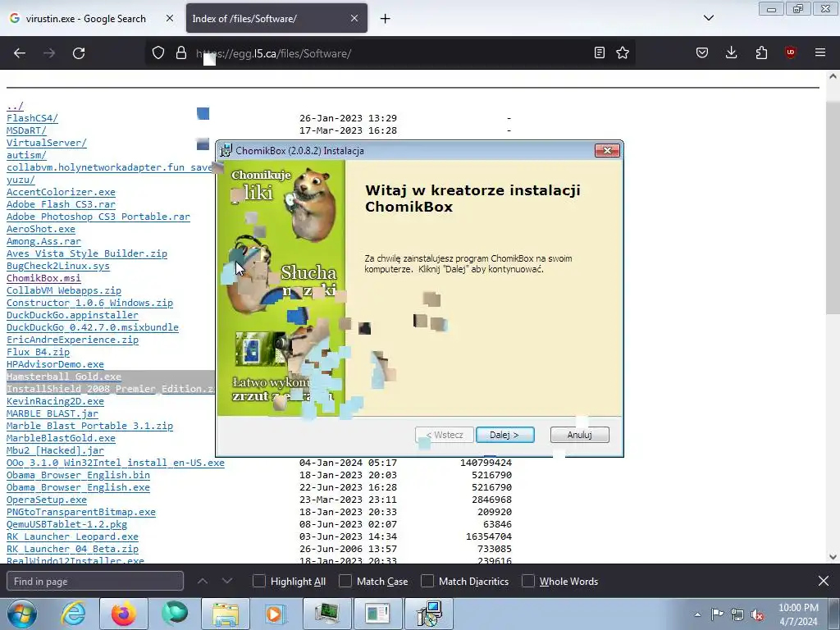840x630 pixels.
Task: Switch to Firefox in the taskbar
Action: click(124, 614)
